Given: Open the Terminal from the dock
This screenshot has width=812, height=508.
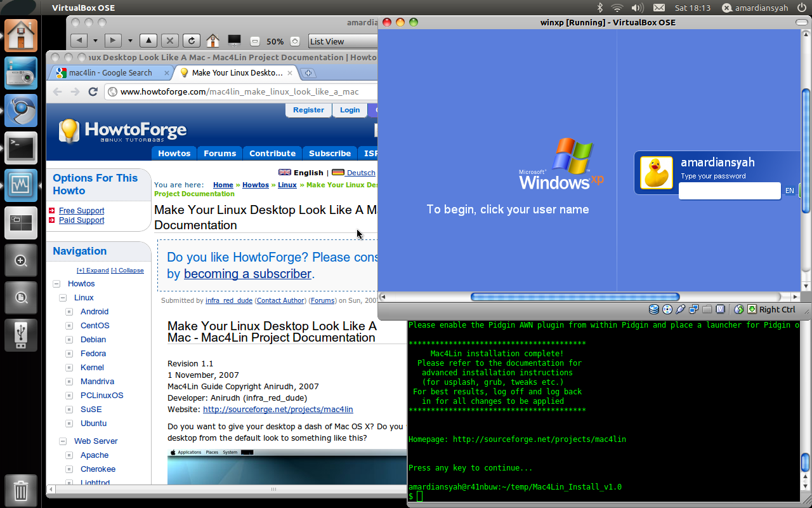Looking at the screenshot, I should click(21, 148).
